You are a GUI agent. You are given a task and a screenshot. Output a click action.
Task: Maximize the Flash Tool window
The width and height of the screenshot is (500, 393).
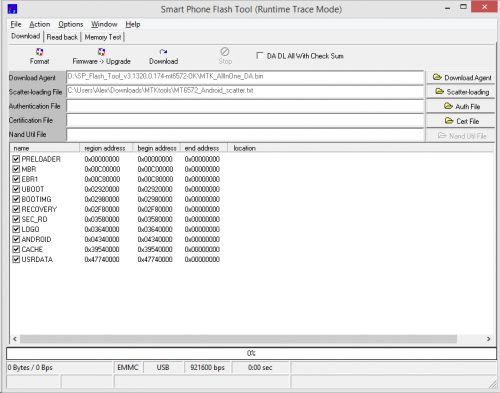point(463,7)
